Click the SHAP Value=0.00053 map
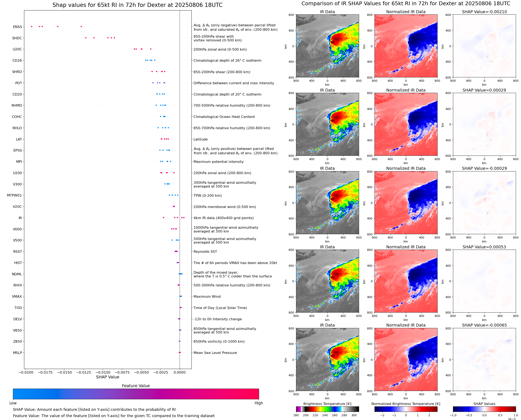Viewport: 521px width, 420px height. (484, 281)
